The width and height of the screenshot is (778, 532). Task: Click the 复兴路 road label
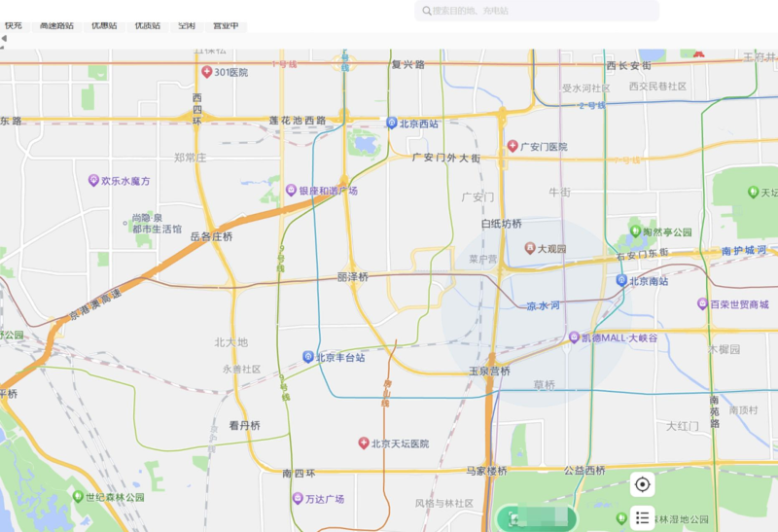[x=407, y=64]
